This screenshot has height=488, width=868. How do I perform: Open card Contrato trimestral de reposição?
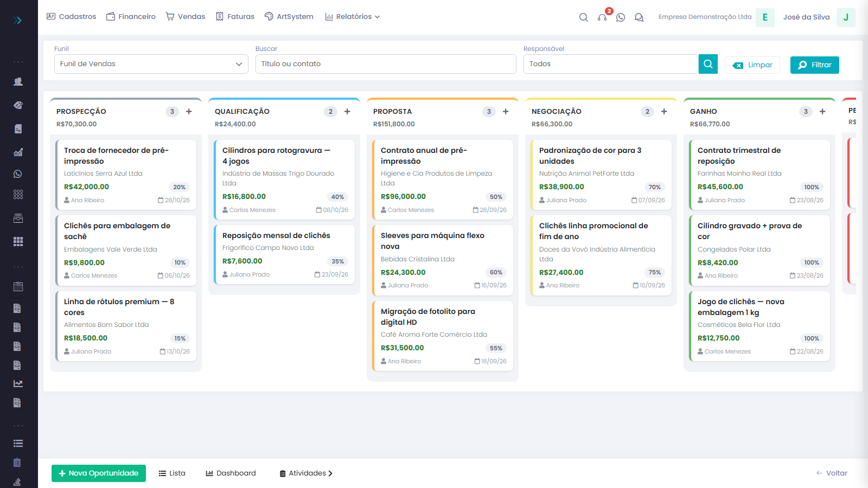coord(759,175)
